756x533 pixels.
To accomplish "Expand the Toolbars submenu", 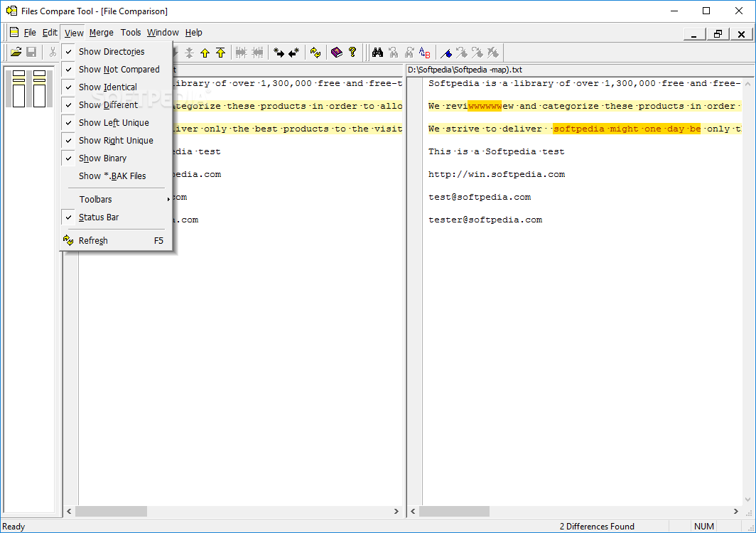I will pos(117,200).
